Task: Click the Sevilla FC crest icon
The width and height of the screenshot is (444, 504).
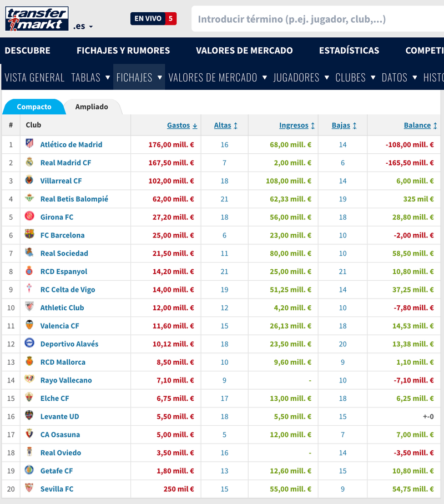Action: (x=29, y=488)
